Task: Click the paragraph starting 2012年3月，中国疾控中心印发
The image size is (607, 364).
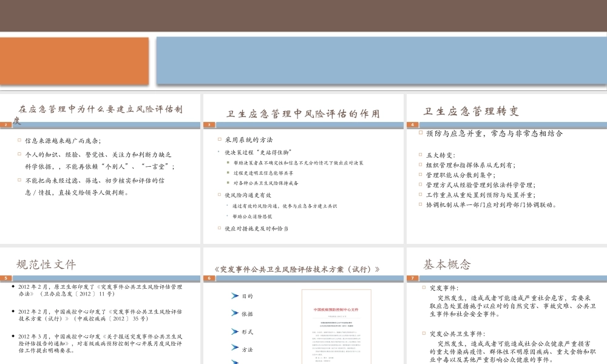Action: (100, 343)
